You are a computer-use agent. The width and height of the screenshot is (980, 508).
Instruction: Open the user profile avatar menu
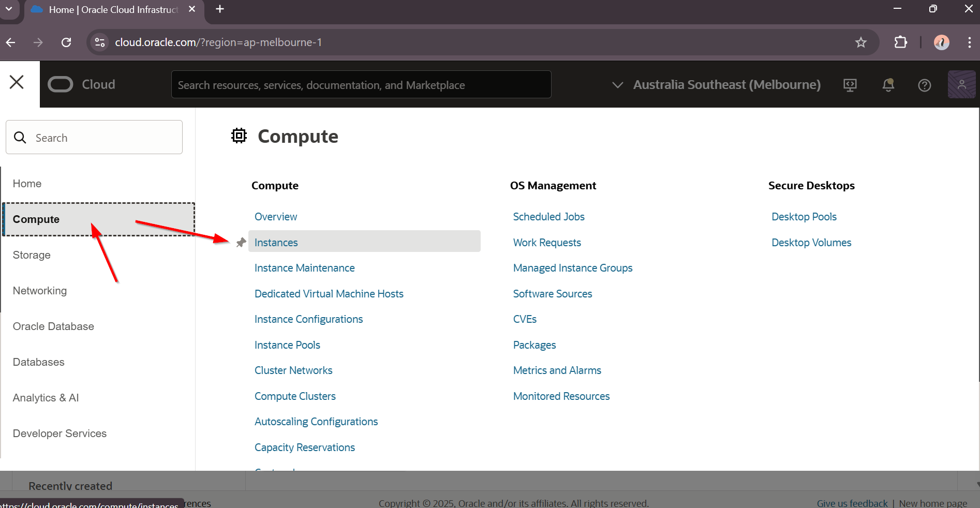[961, 84]
